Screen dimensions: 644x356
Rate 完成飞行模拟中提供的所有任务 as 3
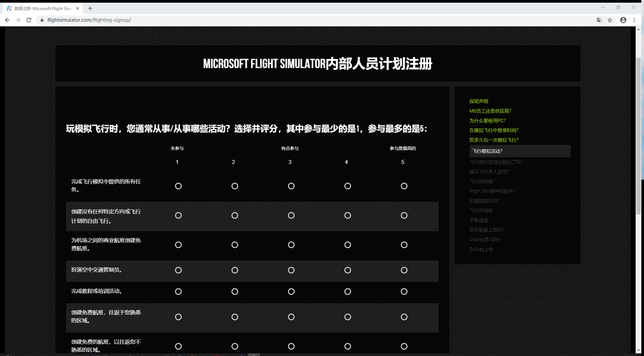[291, 186]
